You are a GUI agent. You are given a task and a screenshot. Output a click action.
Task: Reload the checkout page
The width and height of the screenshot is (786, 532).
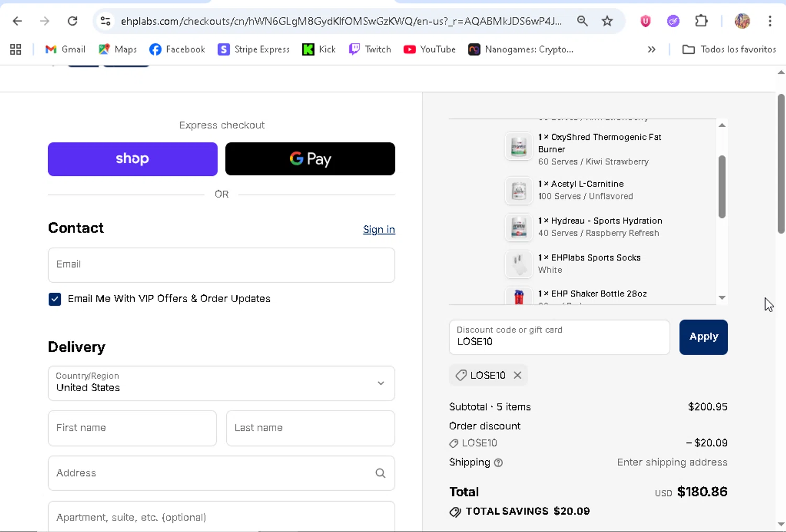click(x=72, y=21)
